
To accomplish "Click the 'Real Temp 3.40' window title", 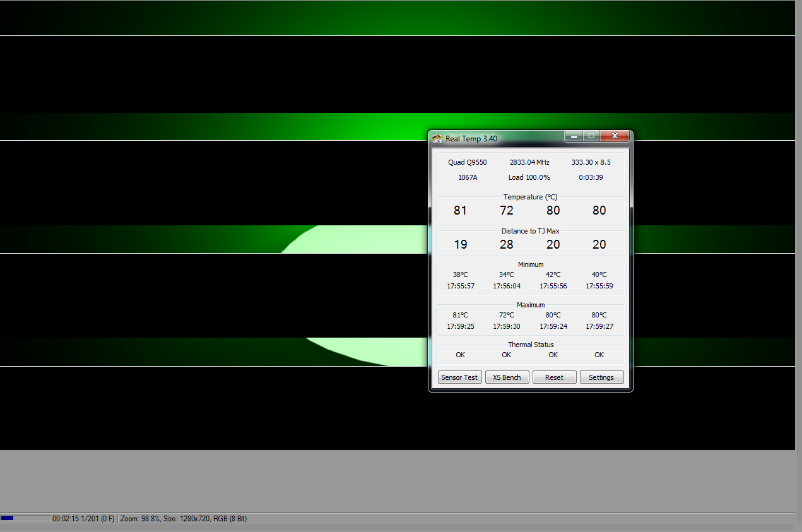I will (x=471, y=139).
